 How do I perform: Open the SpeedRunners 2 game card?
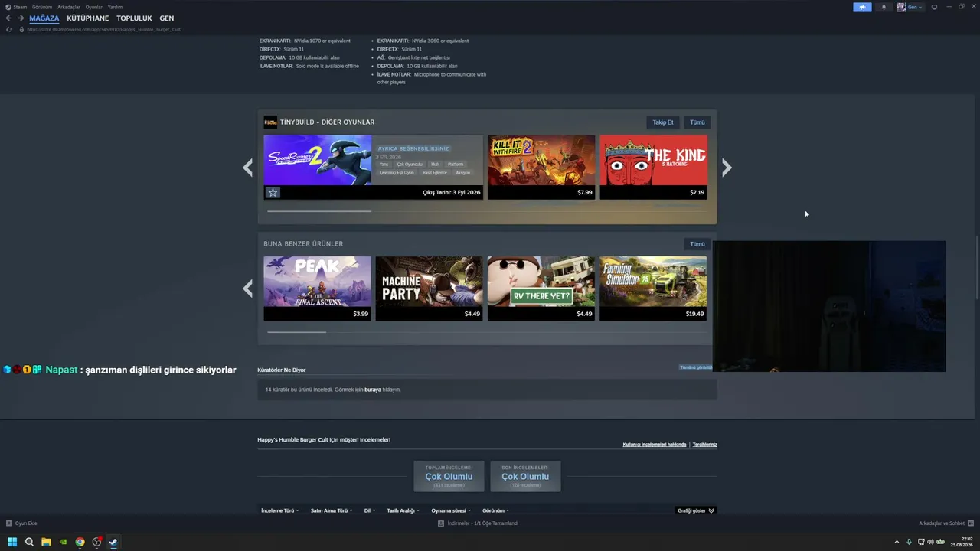tap(373, 168)
